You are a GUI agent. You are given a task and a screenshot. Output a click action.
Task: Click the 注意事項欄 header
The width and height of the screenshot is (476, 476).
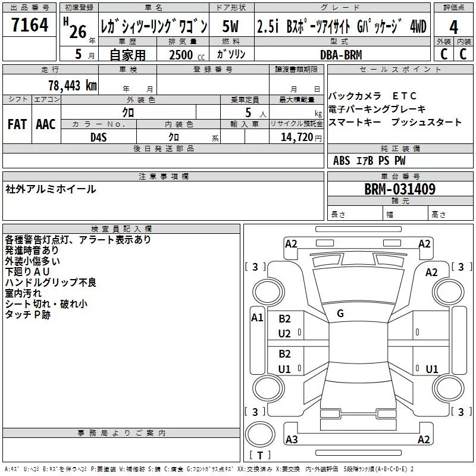click(x=163, y=176)
